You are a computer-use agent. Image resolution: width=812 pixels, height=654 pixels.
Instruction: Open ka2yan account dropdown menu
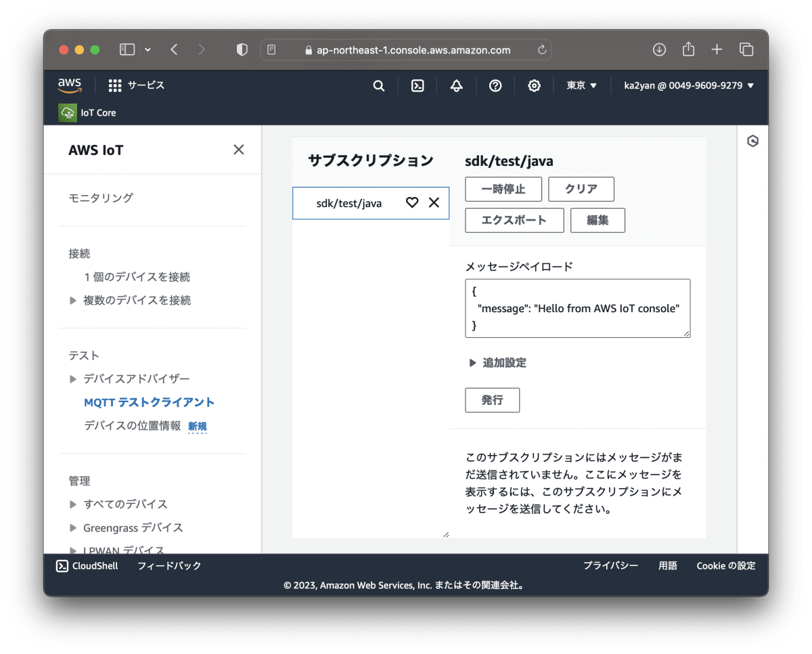pyautogui.click(x=689, y=86)
